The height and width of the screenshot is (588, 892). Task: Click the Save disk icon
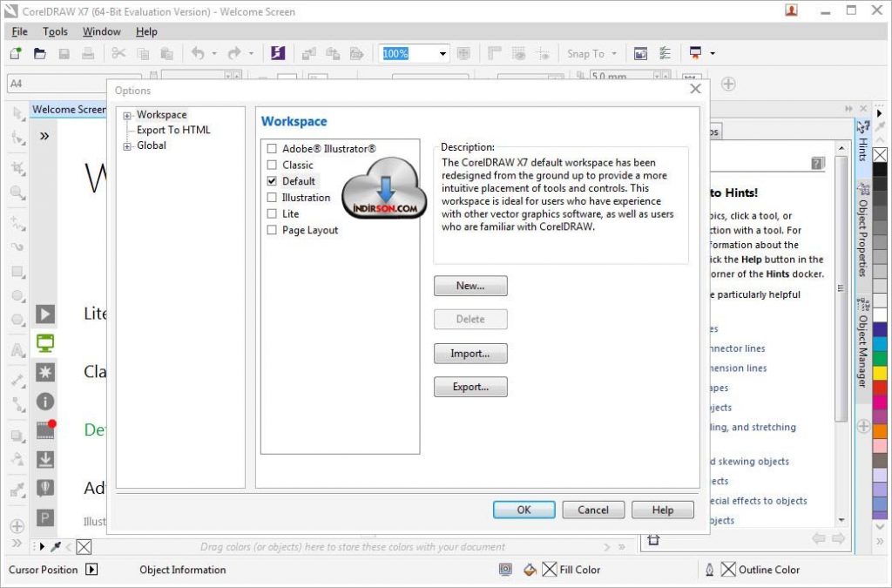point(64,53)
